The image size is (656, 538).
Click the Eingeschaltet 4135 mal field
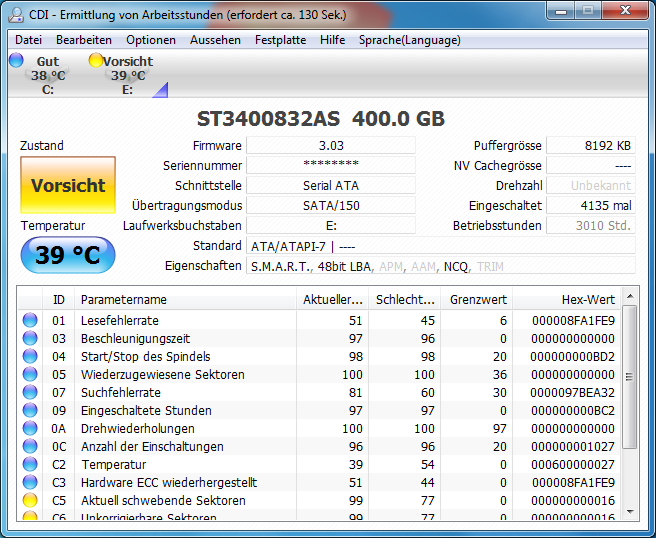(591, 205)
